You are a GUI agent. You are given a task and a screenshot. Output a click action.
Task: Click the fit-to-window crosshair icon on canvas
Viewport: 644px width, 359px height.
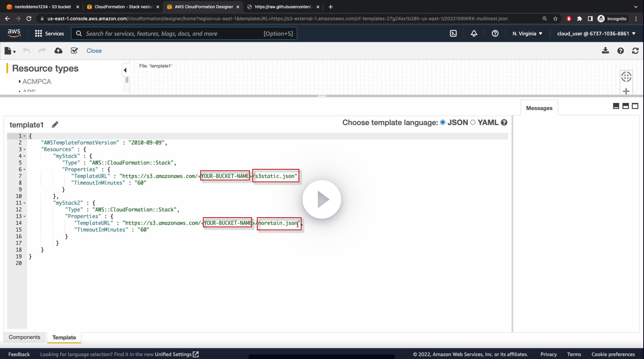tap(626, 77)
